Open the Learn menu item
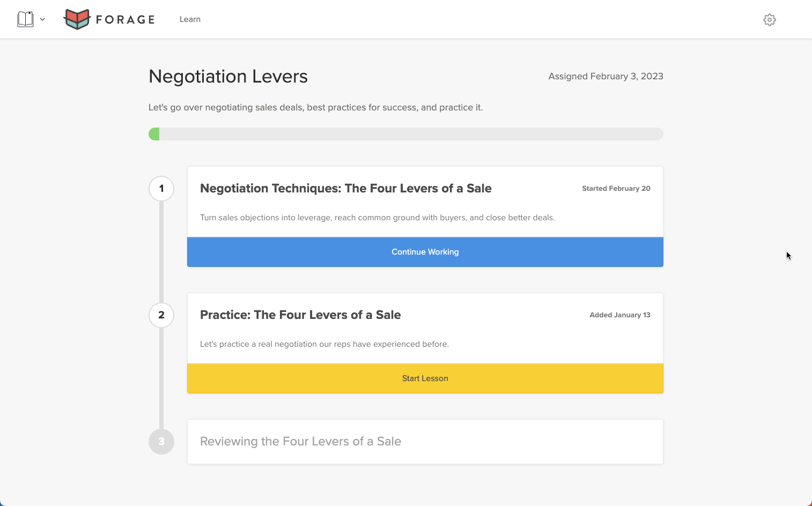 coord(190,19)
